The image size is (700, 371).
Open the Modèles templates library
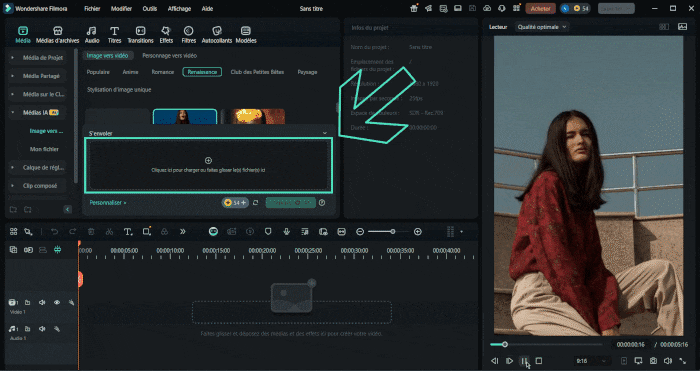[246, 34]
